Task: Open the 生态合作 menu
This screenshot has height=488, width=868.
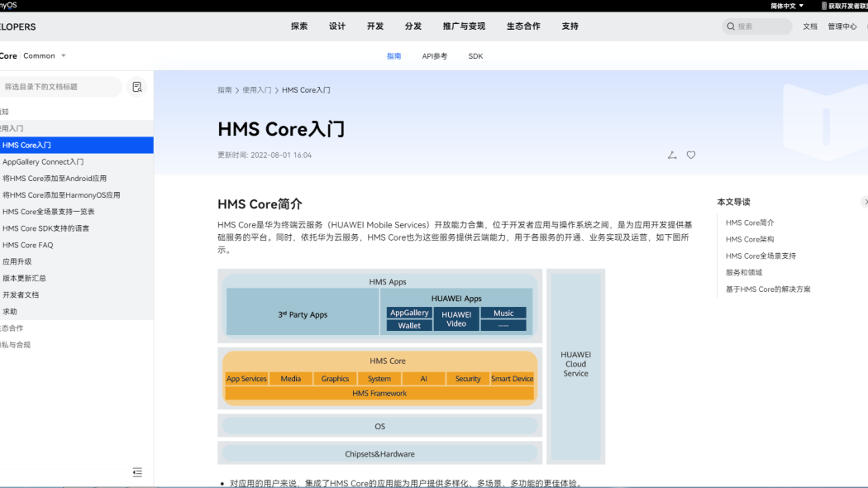Action: pyautogui.click(x=523, y=26)
